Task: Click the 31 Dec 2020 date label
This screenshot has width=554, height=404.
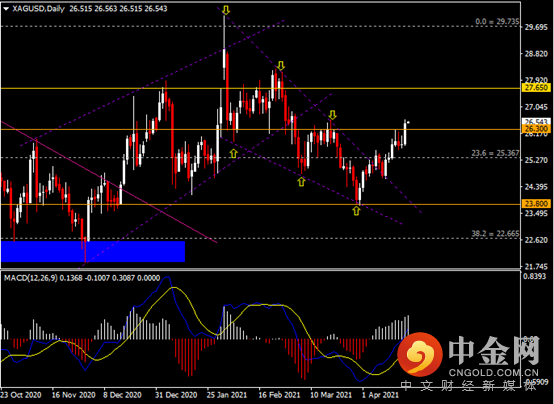Action: [176, 395]
